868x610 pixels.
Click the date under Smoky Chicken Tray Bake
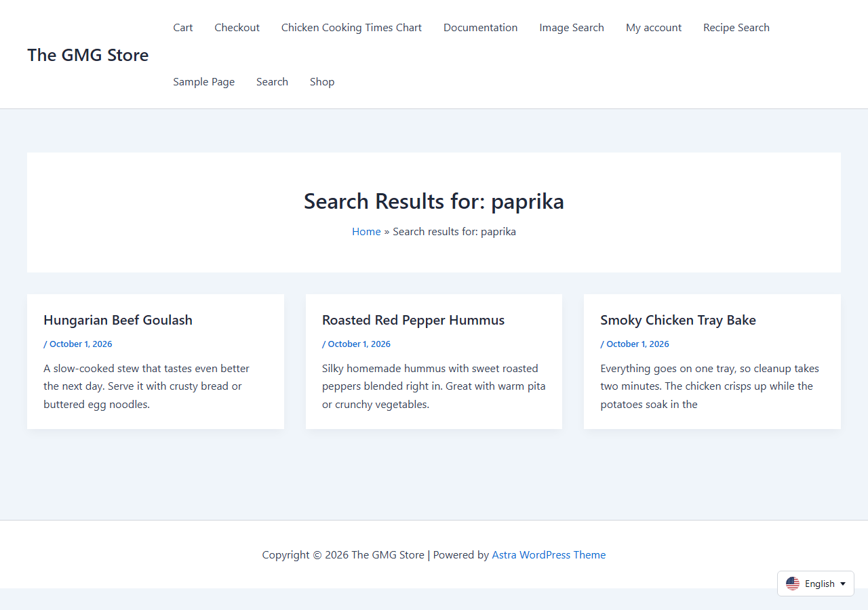click(x=637, y=344)
